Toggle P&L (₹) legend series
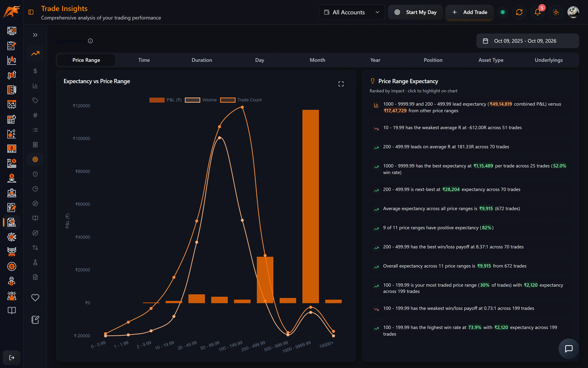This screenshot has height=368, width=588. 165,100
